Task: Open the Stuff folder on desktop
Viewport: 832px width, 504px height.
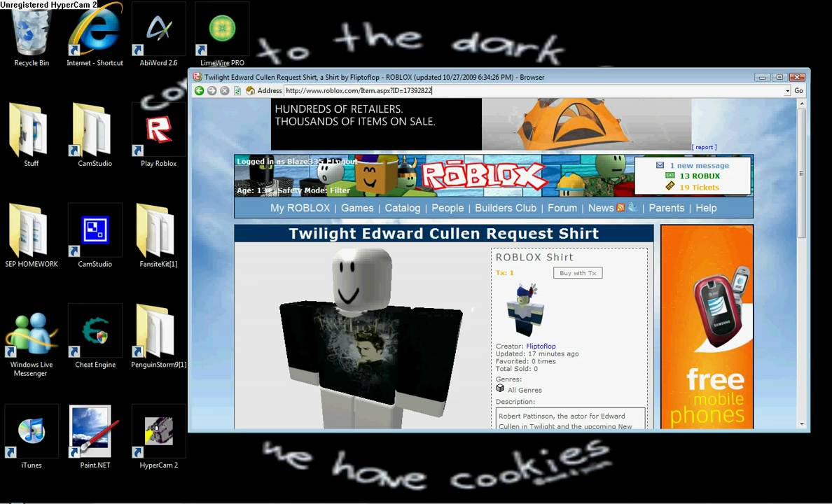Action: click(32, 135)
